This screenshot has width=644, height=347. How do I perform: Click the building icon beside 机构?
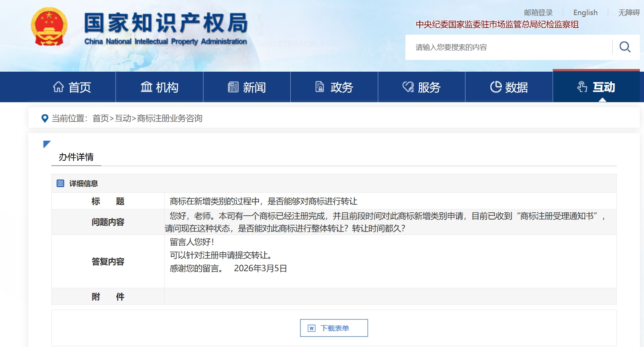146,87
